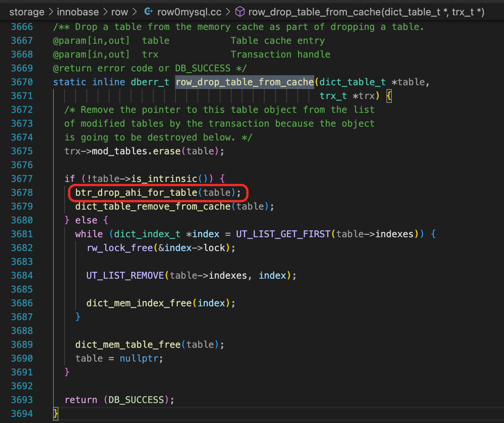Open the storage breadcrumb folder
Image resolution: width=504 pixels, height=423 pixels.
pos(27,12)
